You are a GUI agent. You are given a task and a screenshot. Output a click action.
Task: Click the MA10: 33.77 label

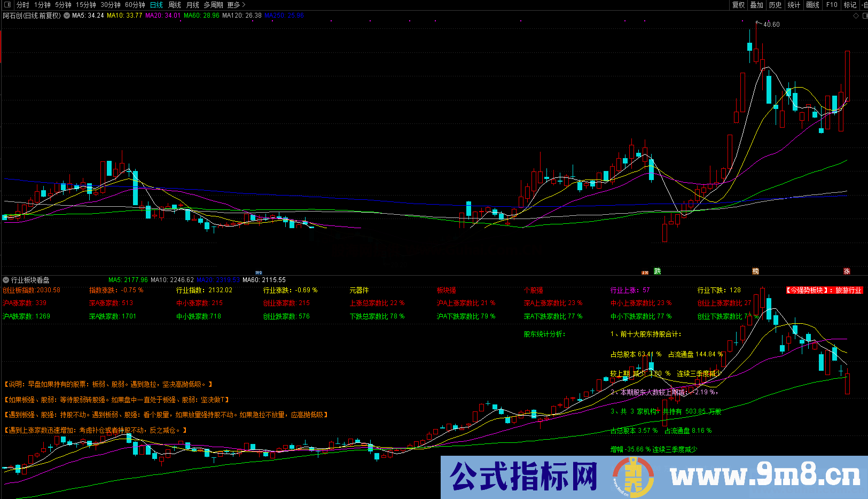click(124, 15)
